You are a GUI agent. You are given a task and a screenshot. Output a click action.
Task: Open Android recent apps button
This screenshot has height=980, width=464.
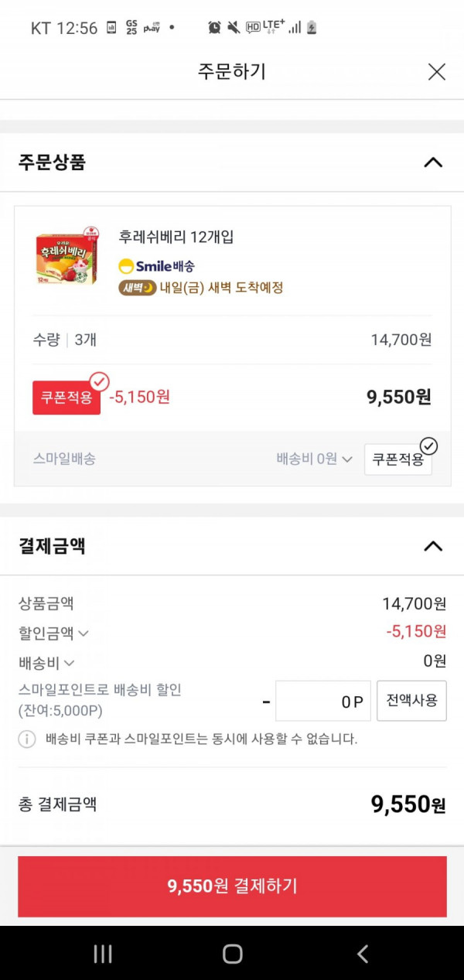[x=103, y=954]
